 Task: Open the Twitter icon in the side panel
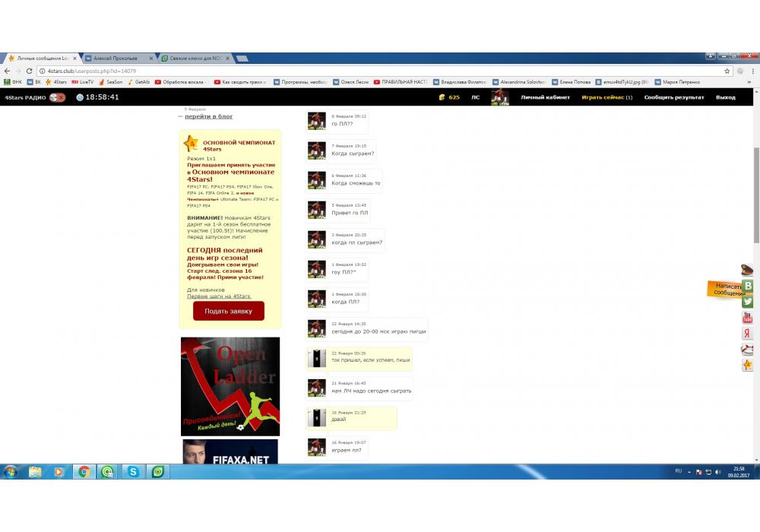(x=747, y=302)
